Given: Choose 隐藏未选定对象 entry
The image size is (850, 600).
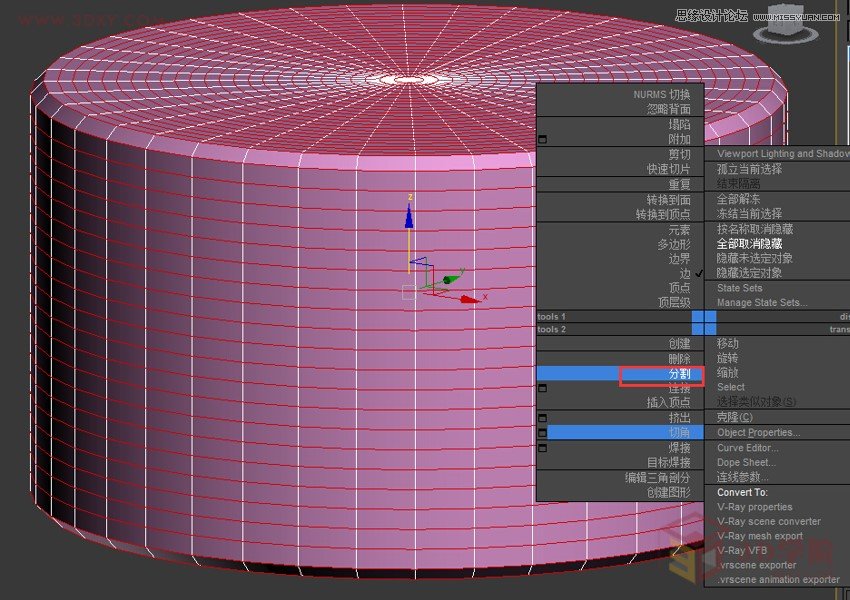Looking at the screenshot, I should coord(755,258).
